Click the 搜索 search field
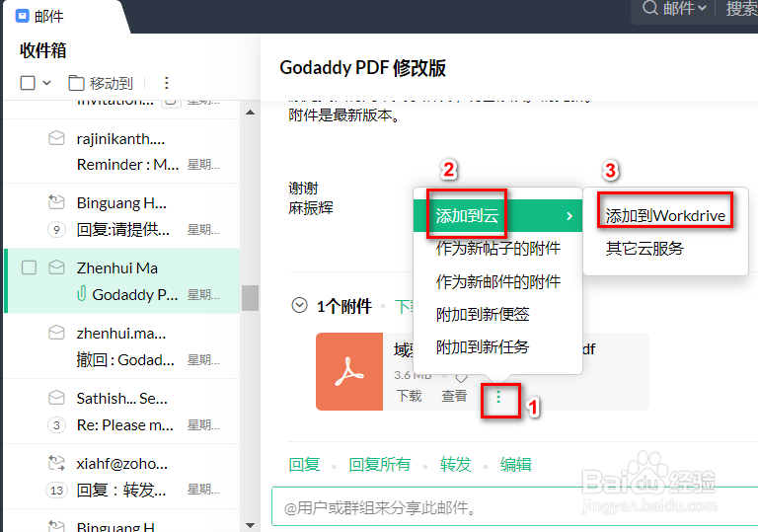 pos(741,9)
